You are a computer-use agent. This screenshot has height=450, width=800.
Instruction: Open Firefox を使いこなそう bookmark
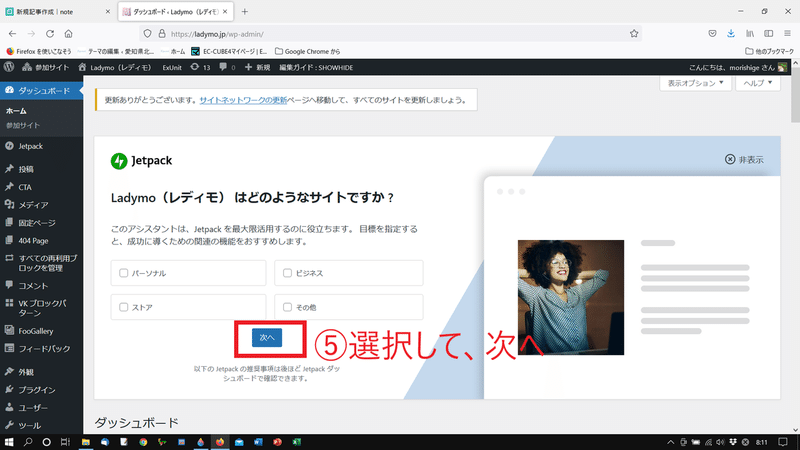tap(39, 51)
